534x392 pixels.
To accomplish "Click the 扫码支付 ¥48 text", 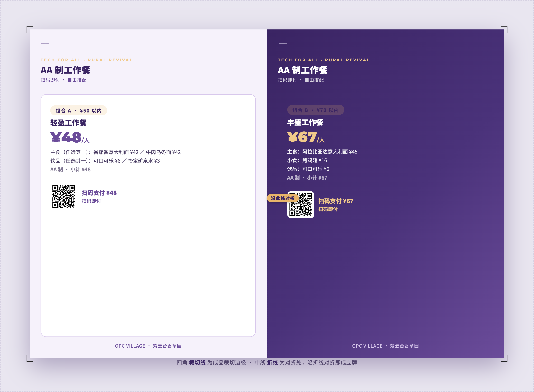I will click(99, 193).
